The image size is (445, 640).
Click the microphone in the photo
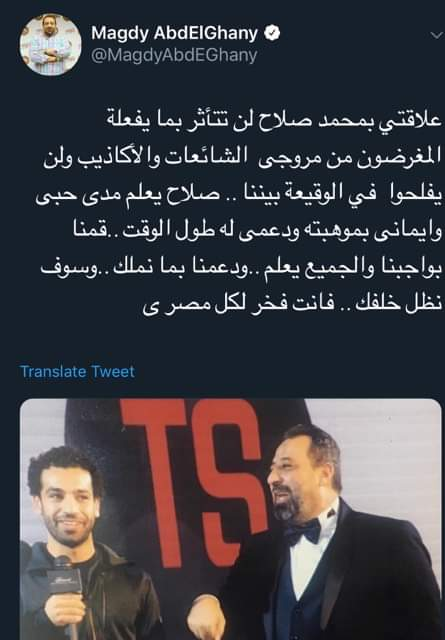point(63,582)
